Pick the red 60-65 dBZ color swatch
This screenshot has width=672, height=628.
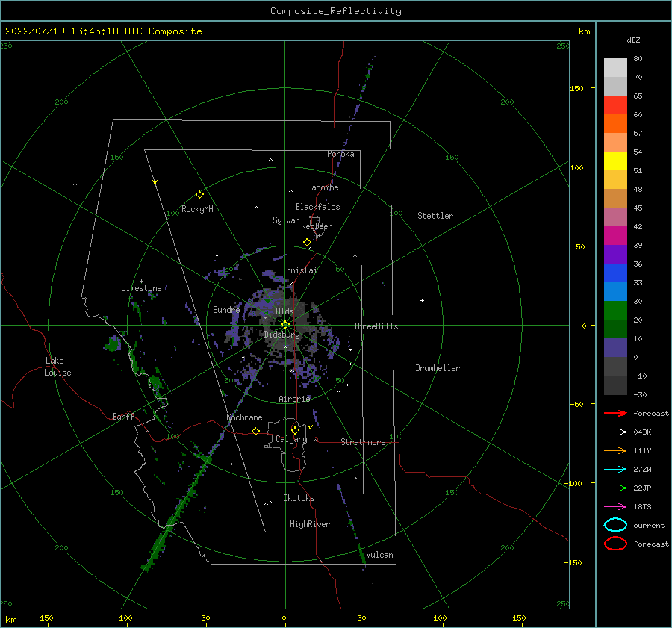coord(615,105)
